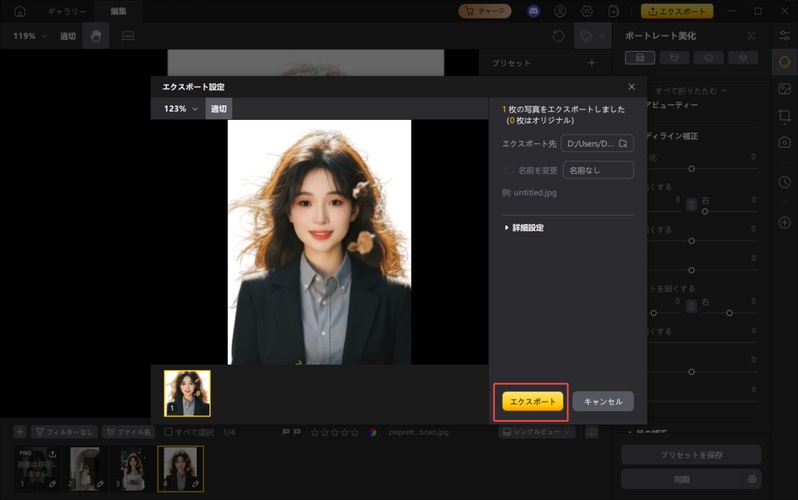Image resolution: width=798 pixels, height=500 pixels.
Task: Check the すべて選択 checkbox
Action: pos(168,432)
